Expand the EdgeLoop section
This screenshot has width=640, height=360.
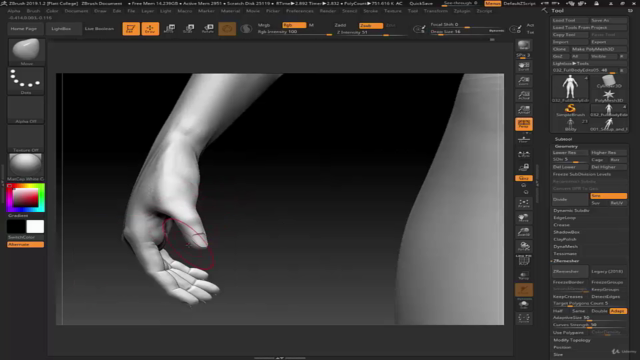tap(564, 218)
